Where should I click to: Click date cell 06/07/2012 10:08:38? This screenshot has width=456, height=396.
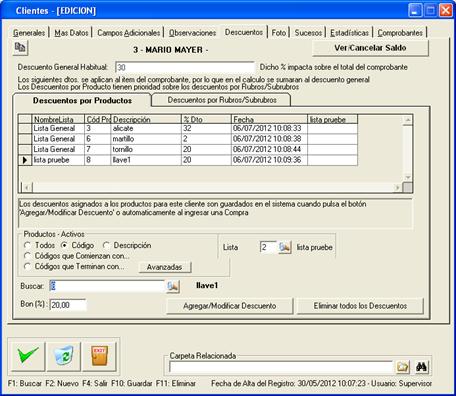click(269, 139)
